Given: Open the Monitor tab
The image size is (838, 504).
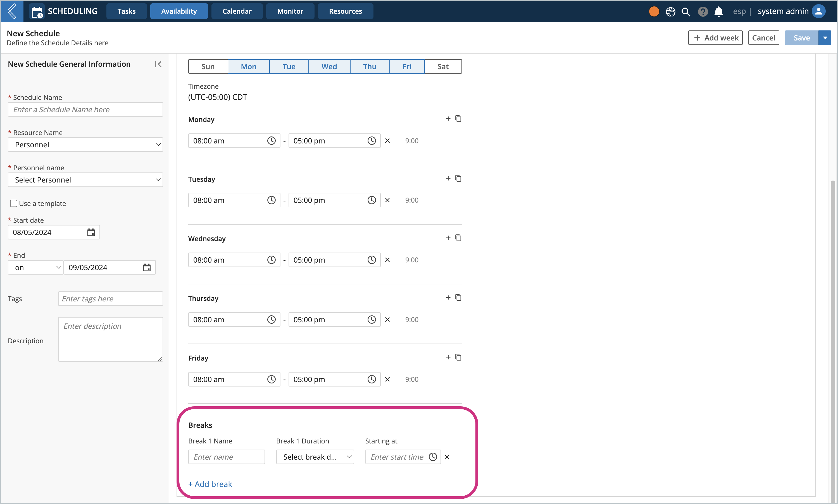Looking at the screenshot, I should (290, 11).
